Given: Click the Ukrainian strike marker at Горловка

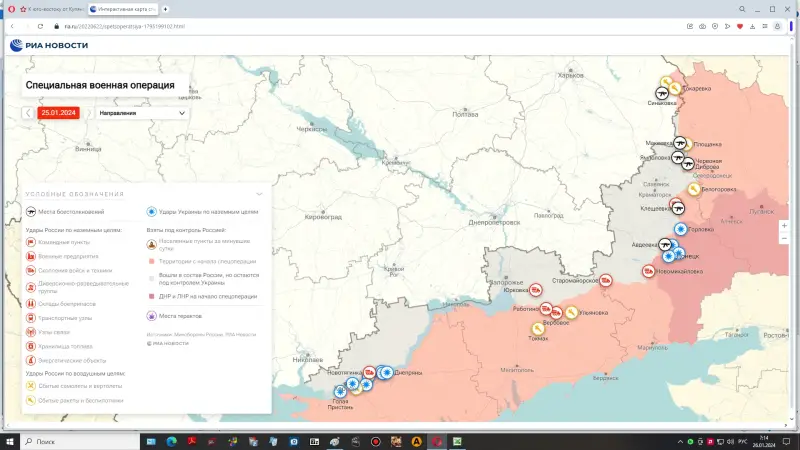Looking at the screenshot, I should (x=681, y=229).
